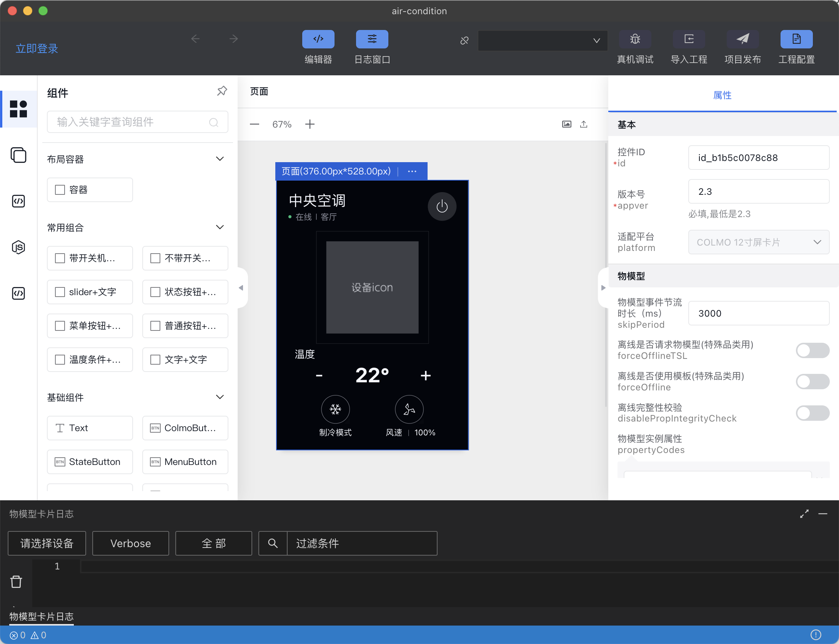The height and width of the screenshot is (644, 839).
Task: Collapse the 基础组件 section
Action: click(x=220, y=397)
